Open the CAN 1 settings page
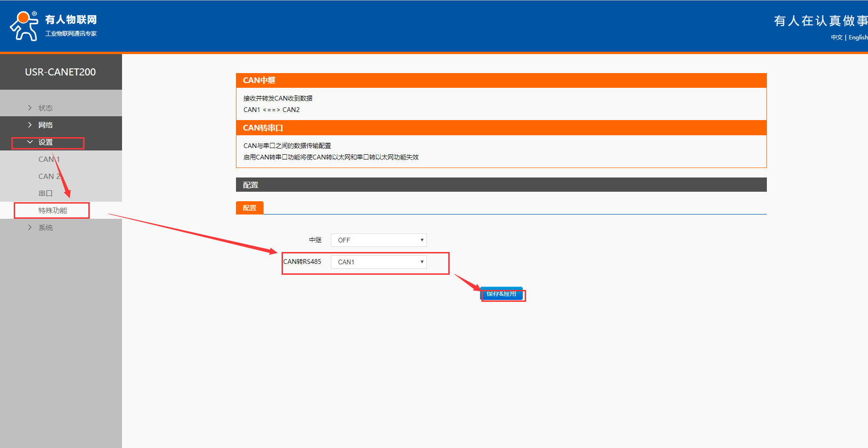 click(x=49, y=159)
